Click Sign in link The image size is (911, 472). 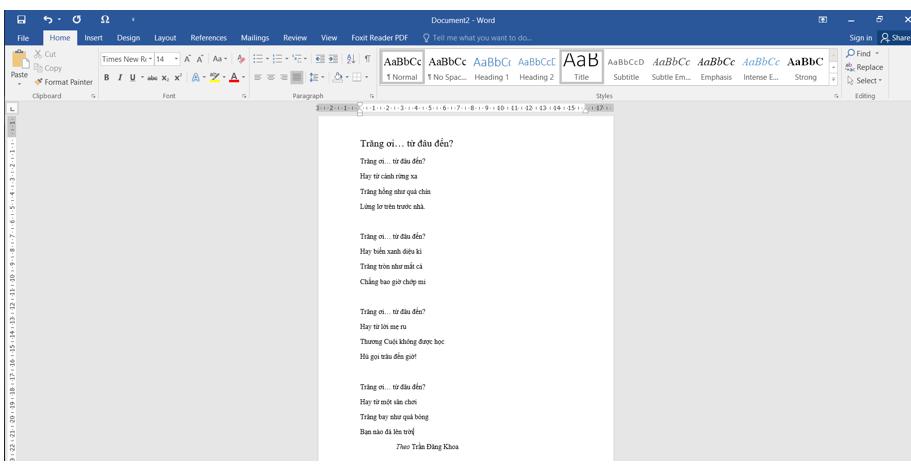(860, 37)
